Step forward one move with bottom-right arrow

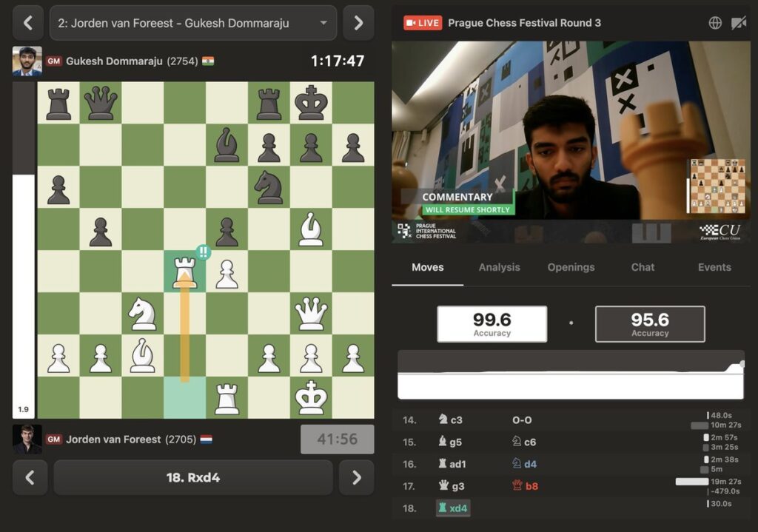click(356, 477)
